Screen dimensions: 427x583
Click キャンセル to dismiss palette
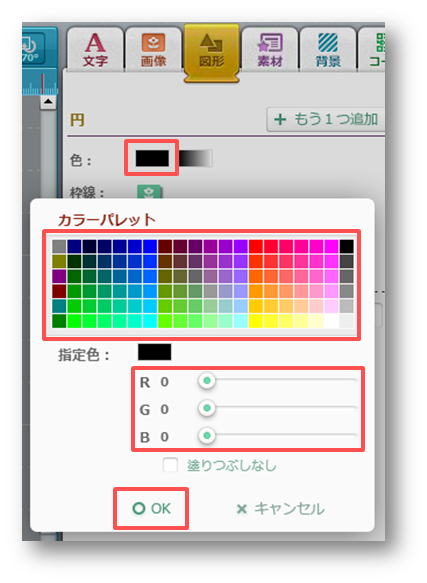(x=280, y=508)
